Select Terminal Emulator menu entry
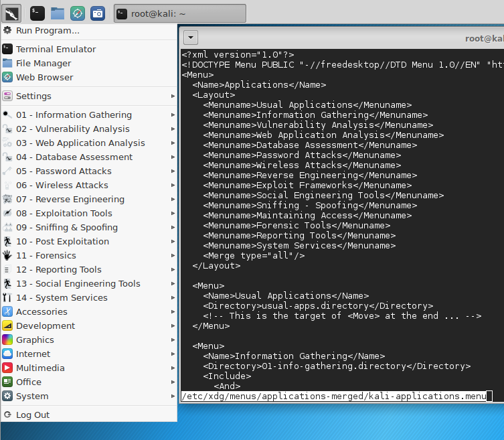The height and width of the screenshot is (440, 504). click(x=56, y=49)
